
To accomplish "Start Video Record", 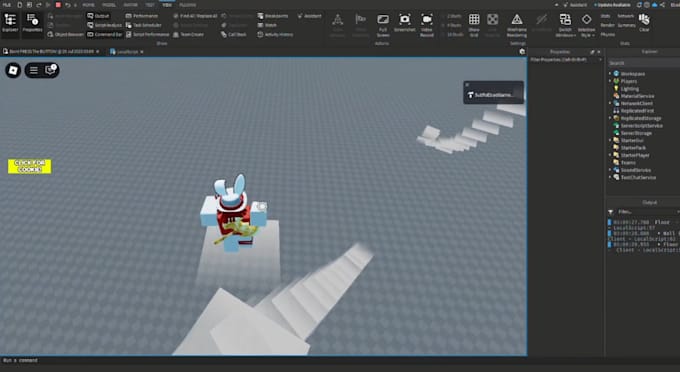I will [x=427, y=25].
